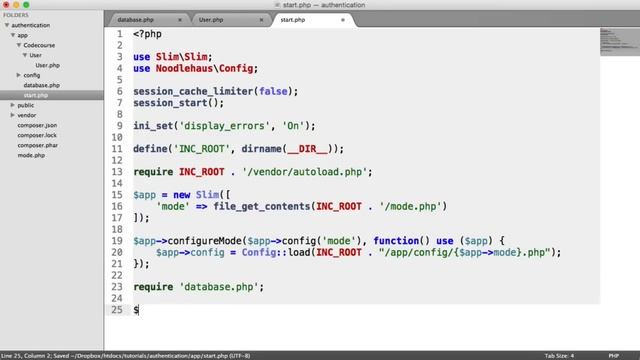Click the require 'database.php' line
Screen dimensions: 640x360
pyautogui.click(x=198, y=287)
